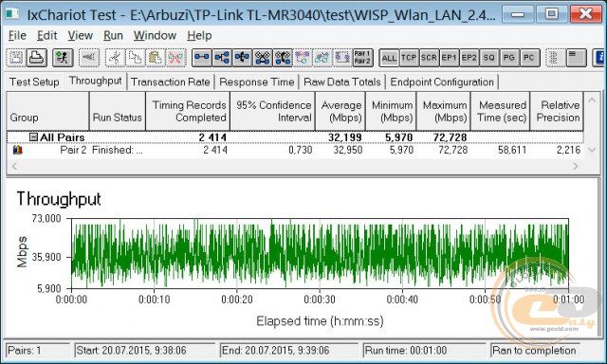Open the Window menu
607x364 pixels.
pyautogui.click(x=155, y=36)
